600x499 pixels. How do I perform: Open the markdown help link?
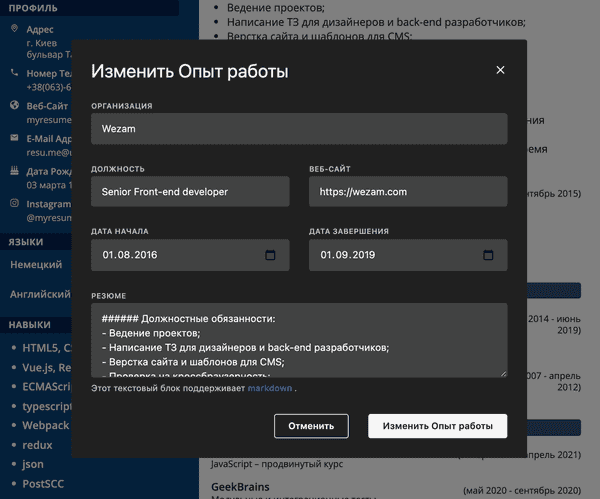click(x=270, y=387)
